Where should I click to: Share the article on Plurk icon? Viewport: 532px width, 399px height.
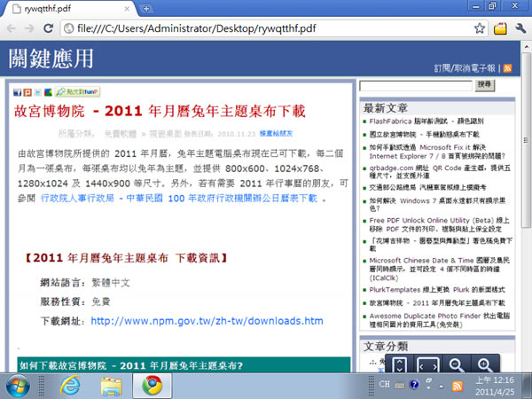(x=27, y=92)
